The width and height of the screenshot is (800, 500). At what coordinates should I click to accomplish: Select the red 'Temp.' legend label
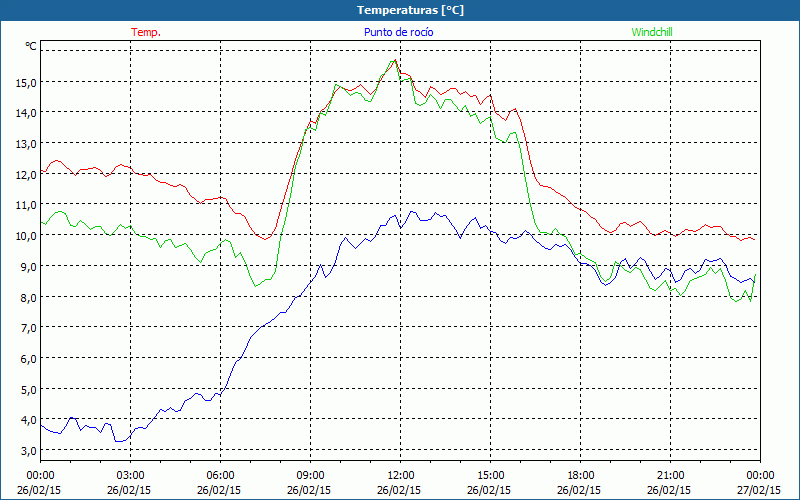pos(146,32)
